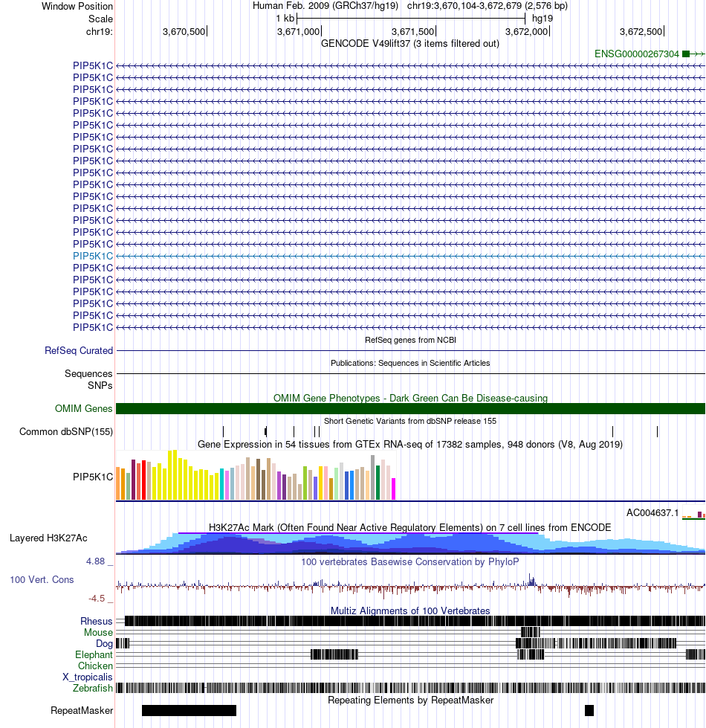Click the 4.88 upper scale value
Screen dimensions: 706x728
pos(96,561)
